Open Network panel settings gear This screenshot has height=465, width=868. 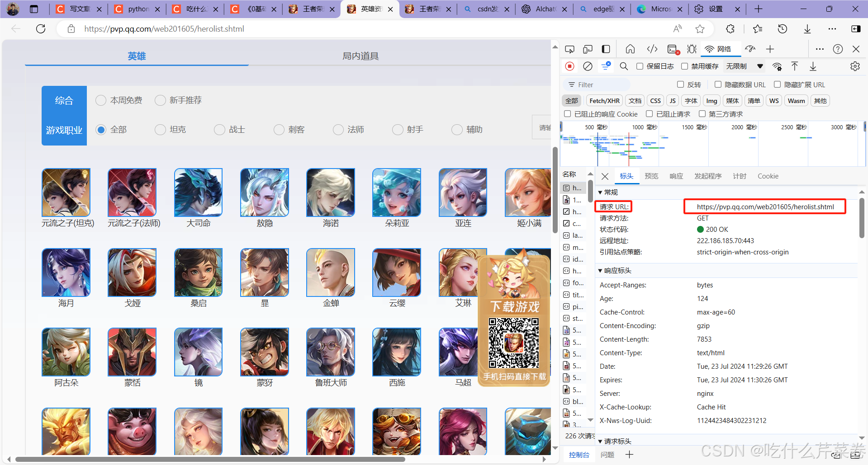(x=855, y=66)
